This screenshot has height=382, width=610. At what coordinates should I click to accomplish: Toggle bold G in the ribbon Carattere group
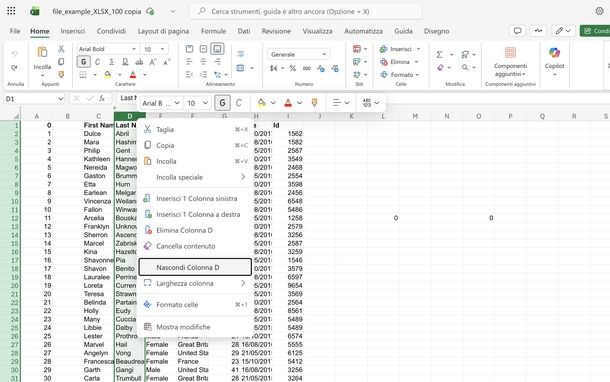click(84, 62)
